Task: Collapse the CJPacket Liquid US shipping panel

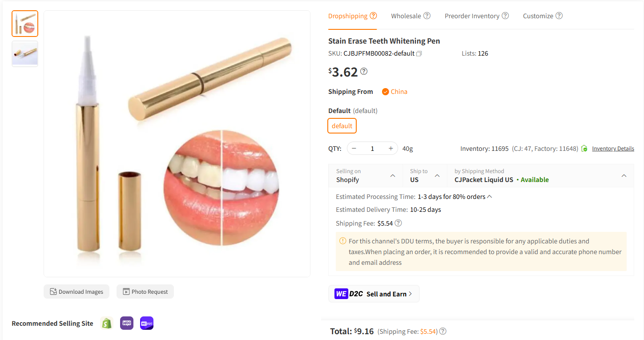Action: tap(624, 175)
